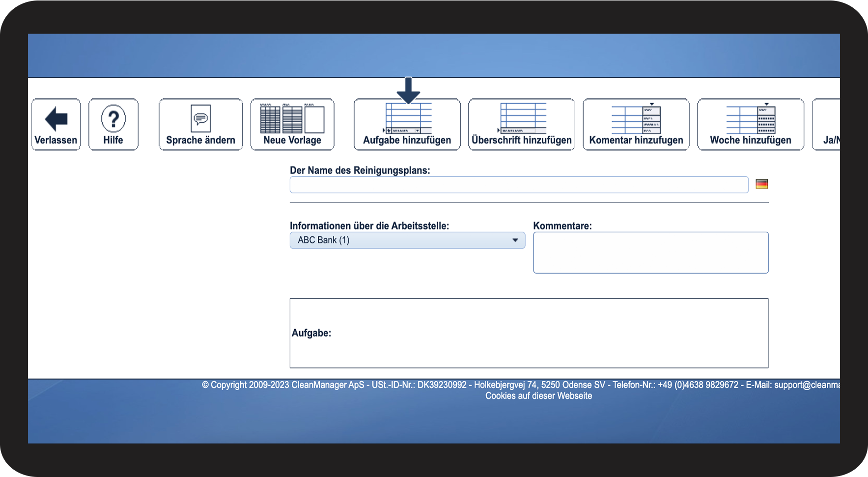Image resolution: width=868 pixels, height=477 pixels.
Task: Click the Informationen über die Arbeitsstelle label
Action: tap(369, 226)
